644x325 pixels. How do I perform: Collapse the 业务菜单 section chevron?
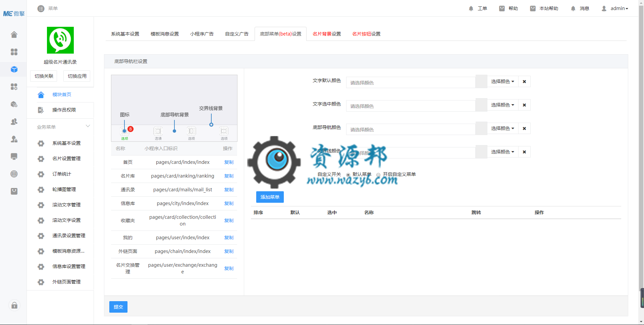click(88, 126)
